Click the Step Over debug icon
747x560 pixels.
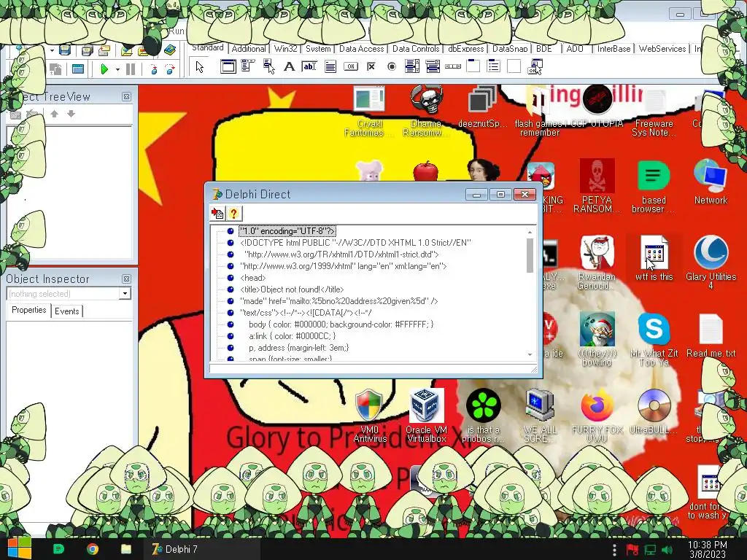pyautogui.click(x=170, y=69)
